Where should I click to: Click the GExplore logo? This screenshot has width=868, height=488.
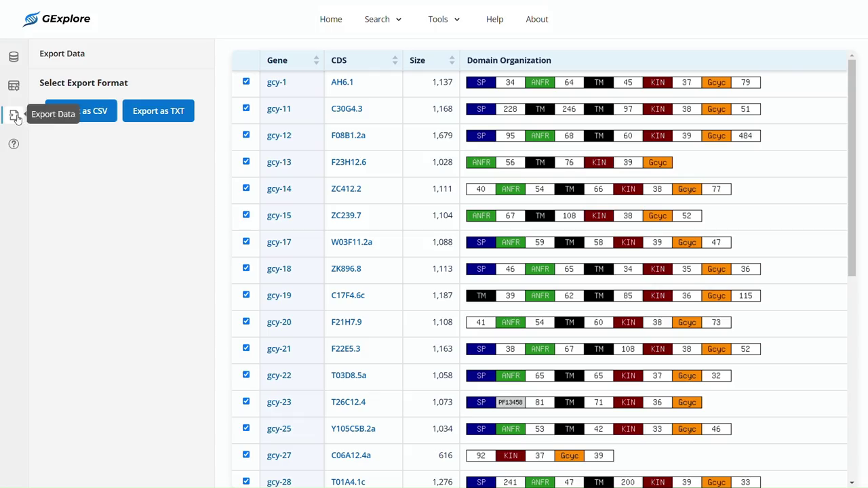[x=56, y=19]
